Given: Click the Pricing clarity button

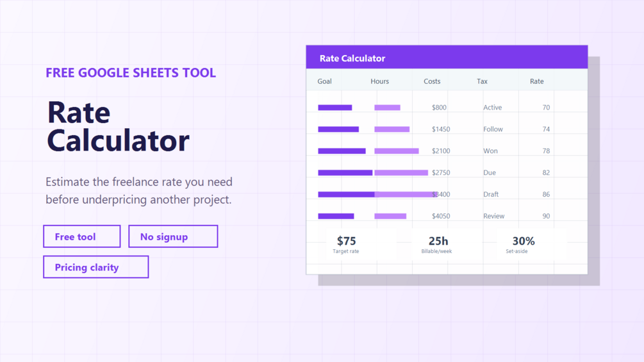Looking at the screenshot, I should [x=95, y=267].
